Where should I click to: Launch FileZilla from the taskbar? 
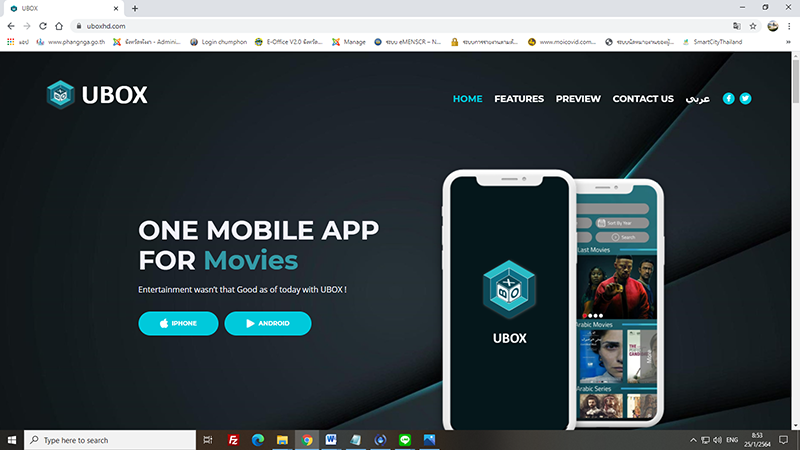click(x=233, y=440)
